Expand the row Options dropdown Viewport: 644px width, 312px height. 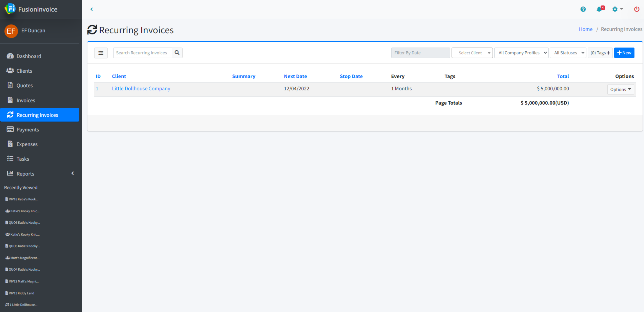coord(620,89)
